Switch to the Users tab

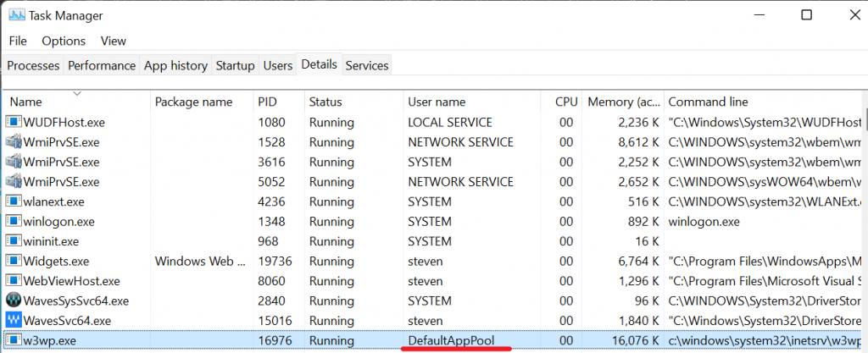click(278, 65)
